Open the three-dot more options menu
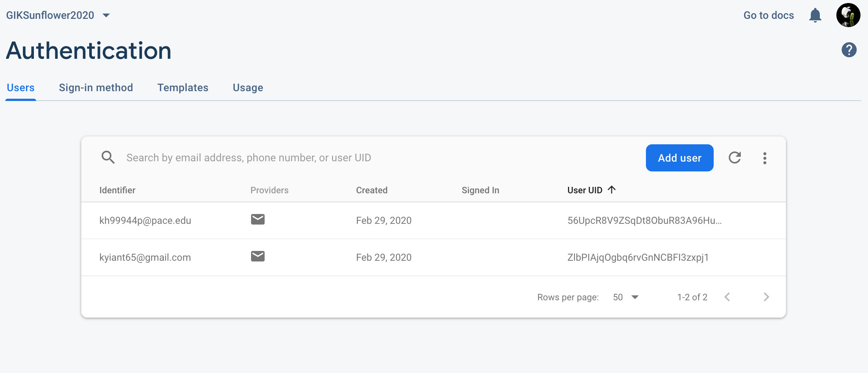 pos(764,158)
